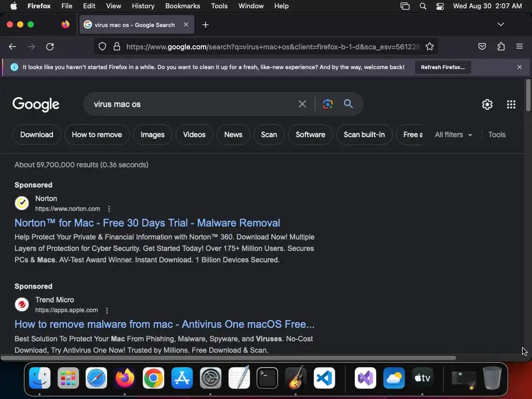Switch to Images results

click(152, 135)
